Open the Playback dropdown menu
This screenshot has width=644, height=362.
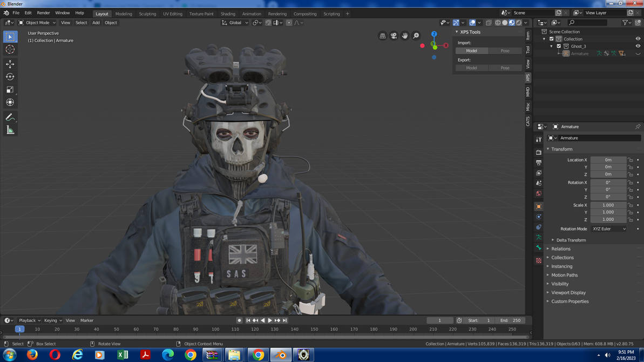[x=30, y=320]
